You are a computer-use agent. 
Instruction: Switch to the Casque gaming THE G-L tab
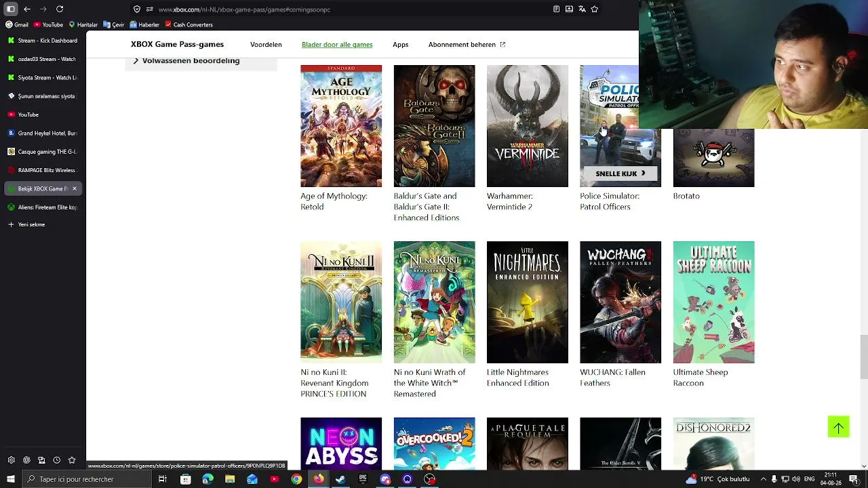point(43,152)
